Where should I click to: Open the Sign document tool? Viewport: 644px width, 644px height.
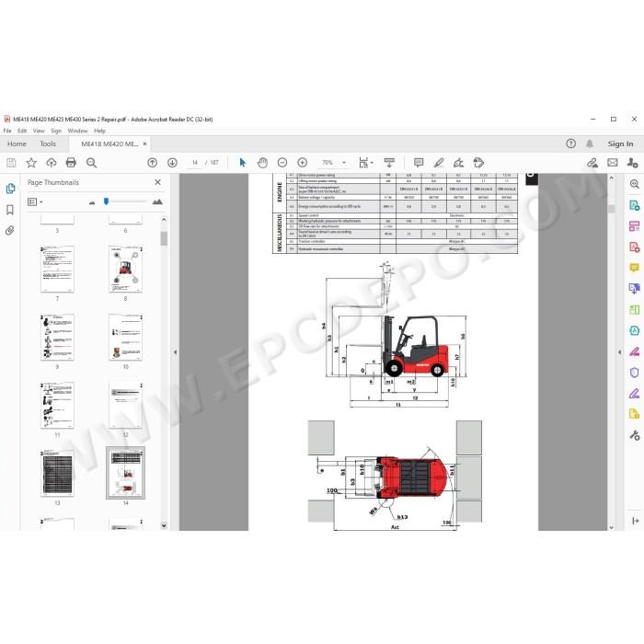coord(458,163)
